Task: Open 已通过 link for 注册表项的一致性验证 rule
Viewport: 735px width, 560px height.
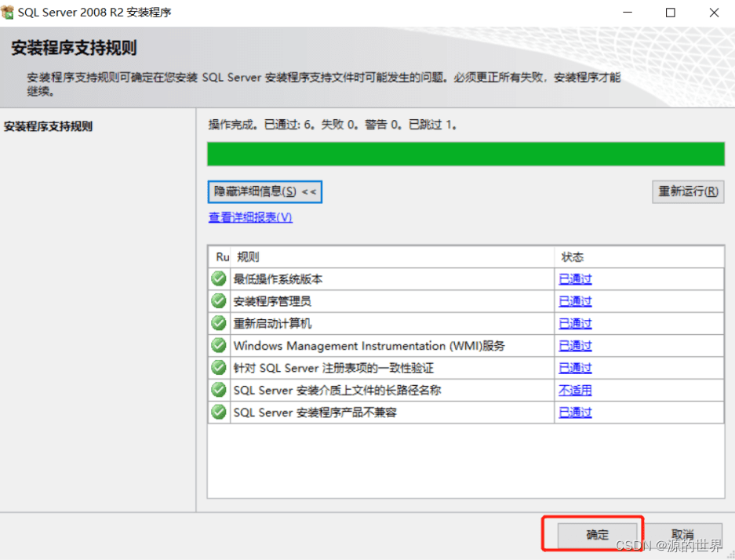Action: [x=575, y=369]
